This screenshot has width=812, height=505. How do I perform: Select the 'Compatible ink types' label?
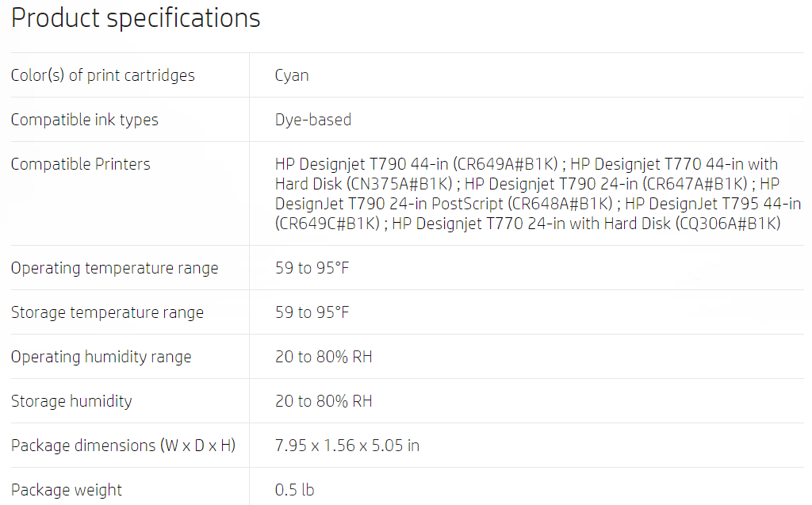(84, 120)
